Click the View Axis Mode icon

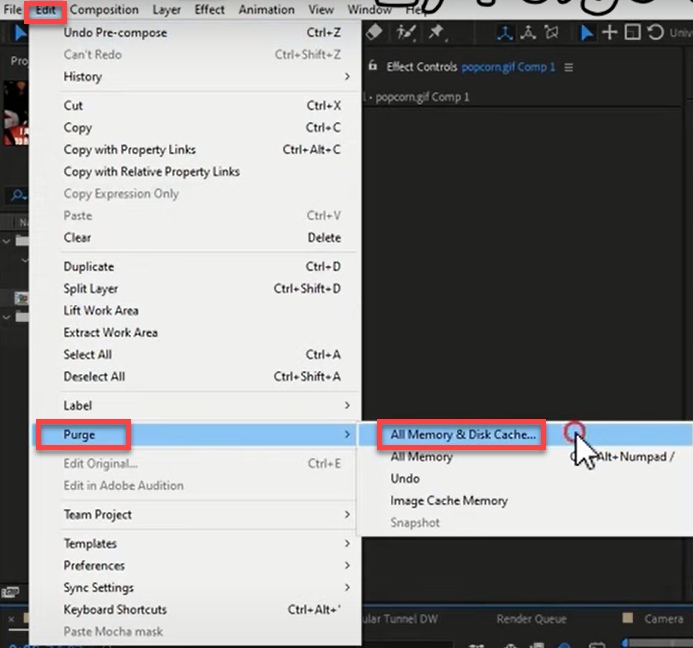[552, 33]
